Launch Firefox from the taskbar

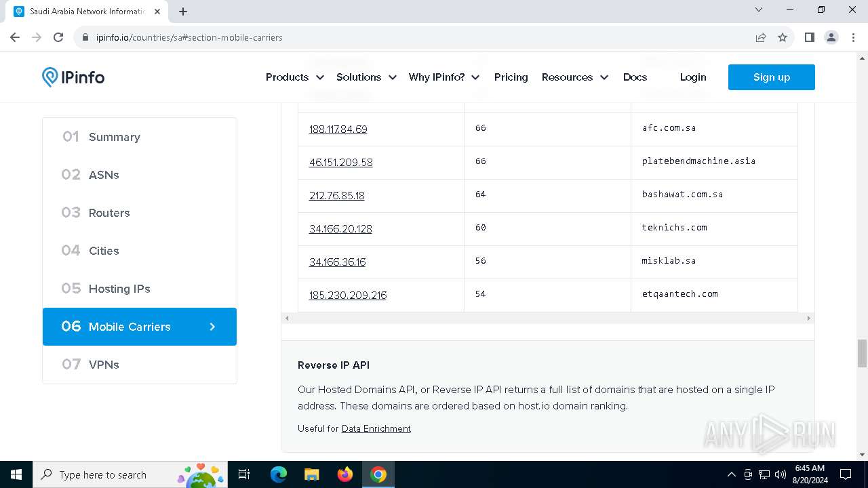coord(345,474)
